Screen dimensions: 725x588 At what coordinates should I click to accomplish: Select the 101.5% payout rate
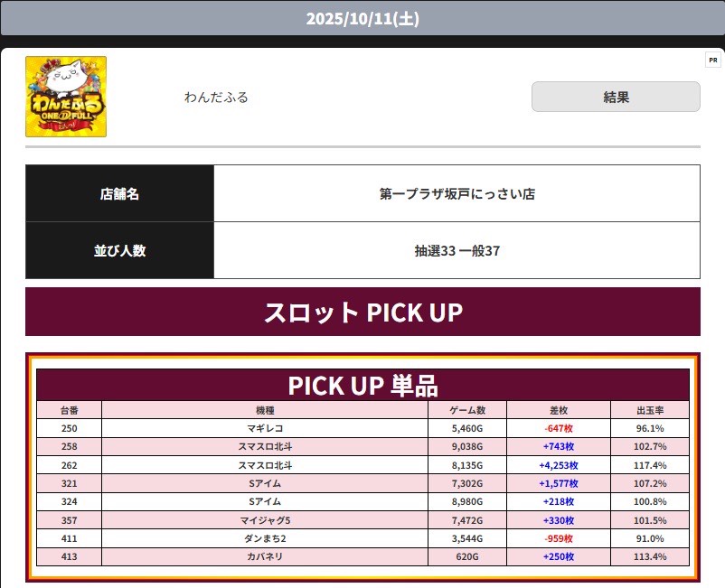pos(650,520)
